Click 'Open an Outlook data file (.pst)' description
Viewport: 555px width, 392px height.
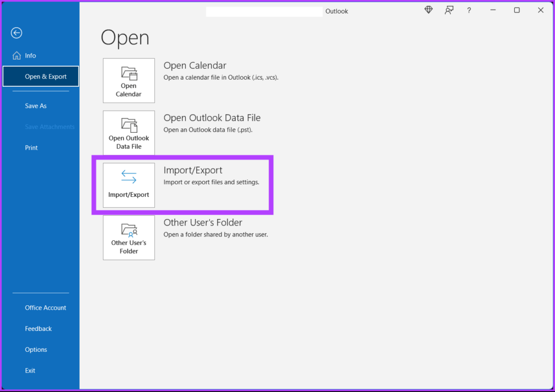point(208,130)
